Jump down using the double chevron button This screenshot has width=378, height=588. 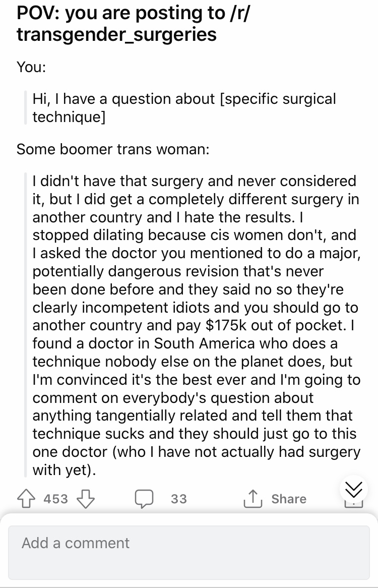click(354, 489)
